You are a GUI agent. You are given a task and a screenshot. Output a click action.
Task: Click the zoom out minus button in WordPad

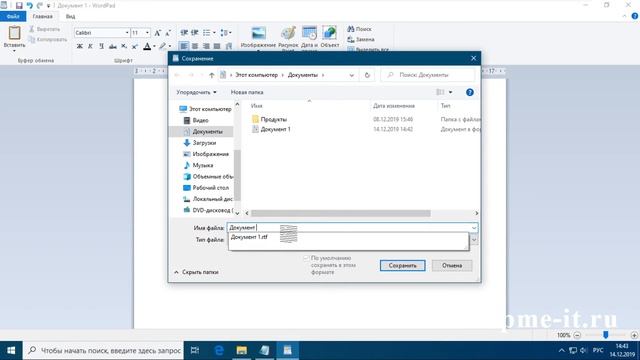(577, 335)
